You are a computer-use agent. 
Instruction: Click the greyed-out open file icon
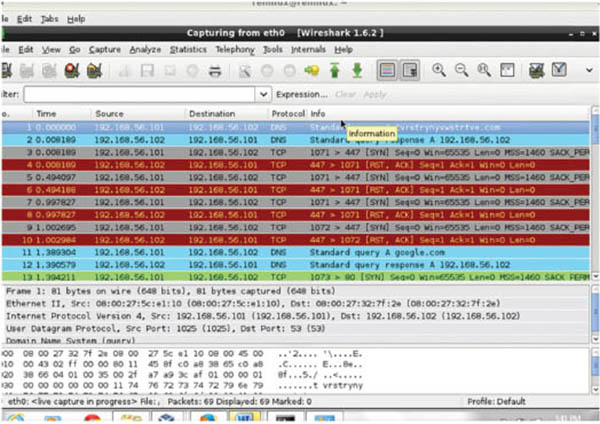124,71
